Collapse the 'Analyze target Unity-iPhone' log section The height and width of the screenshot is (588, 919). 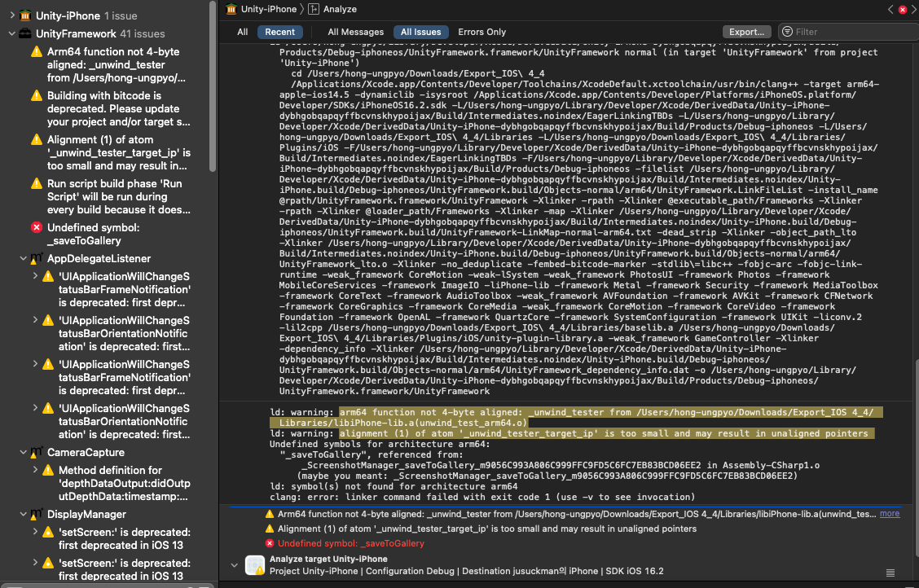[x=234, y=564]
